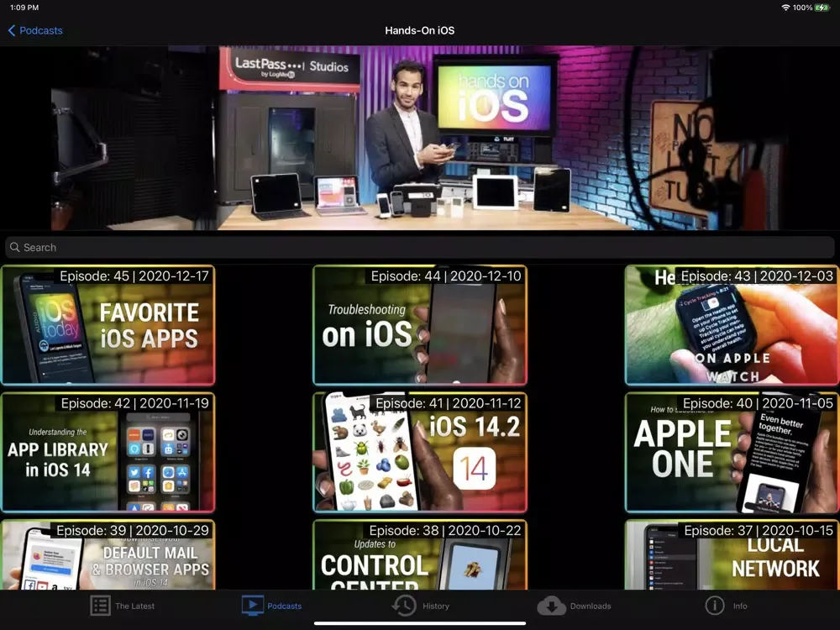Select the Podcasts tab label
The height and width of the screenshot is (630, 840).
coord(285,606)
